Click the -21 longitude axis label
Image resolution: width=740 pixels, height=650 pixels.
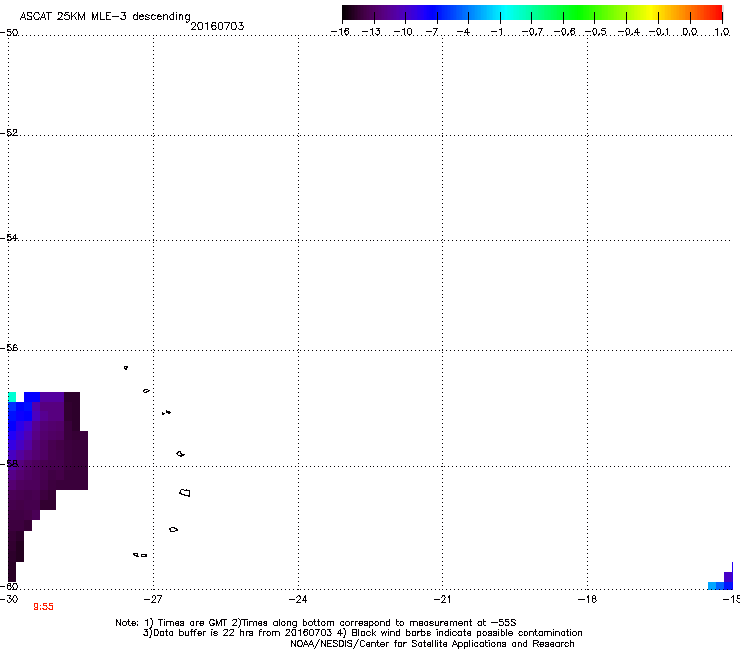coord(442,599)
